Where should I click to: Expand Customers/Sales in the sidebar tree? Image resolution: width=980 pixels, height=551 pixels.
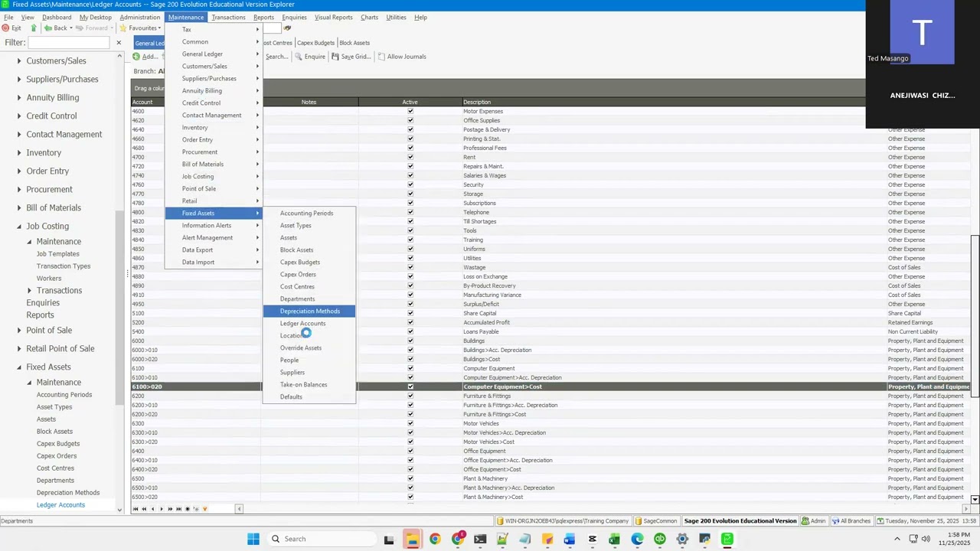coord(19,61)
